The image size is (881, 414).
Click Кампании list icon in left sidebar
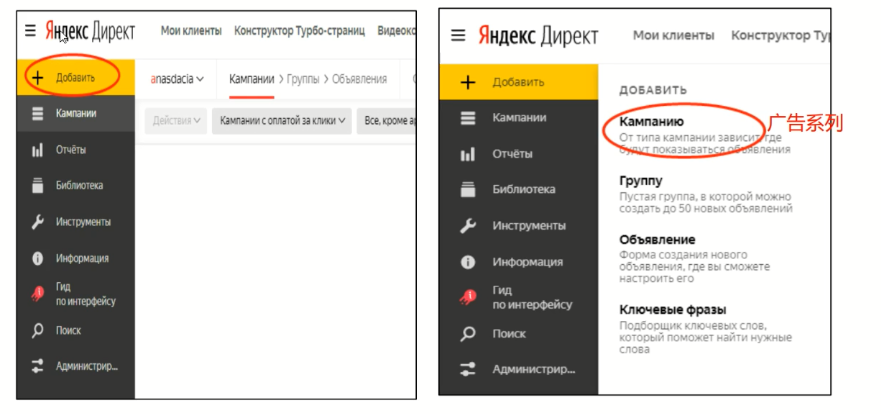point(38,113)
